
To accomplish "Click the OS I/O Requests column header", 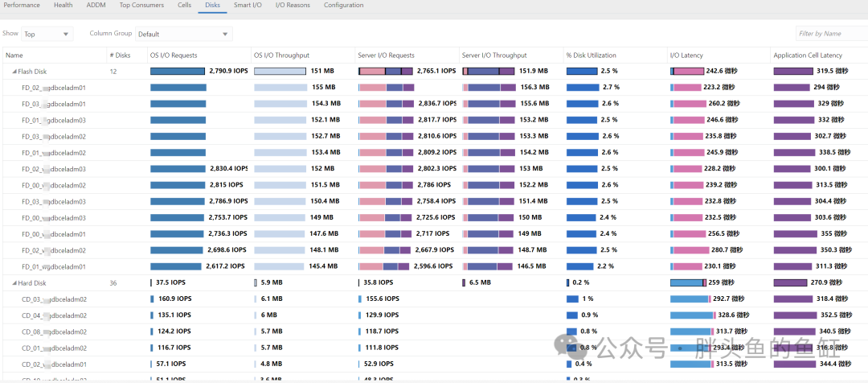I will pyautogui.click(x=174, y=56).
